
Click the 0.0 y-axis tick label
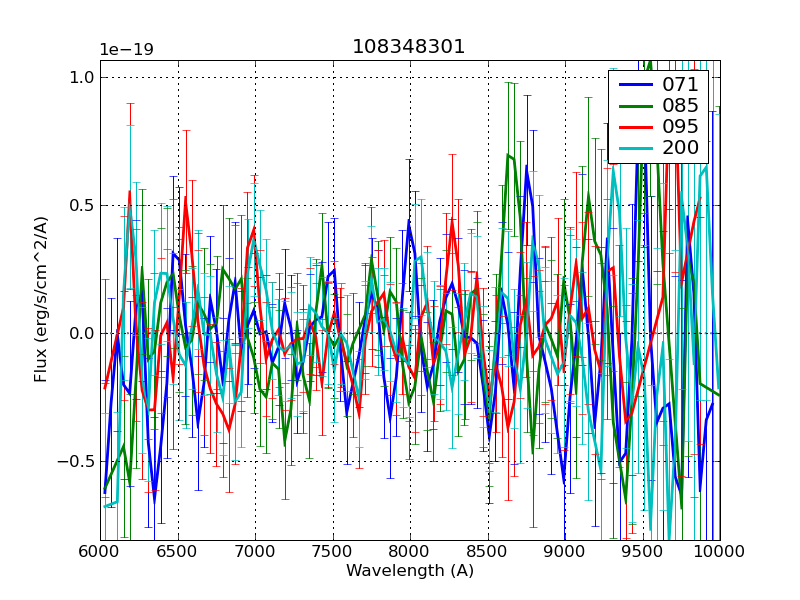coord(82,334)
